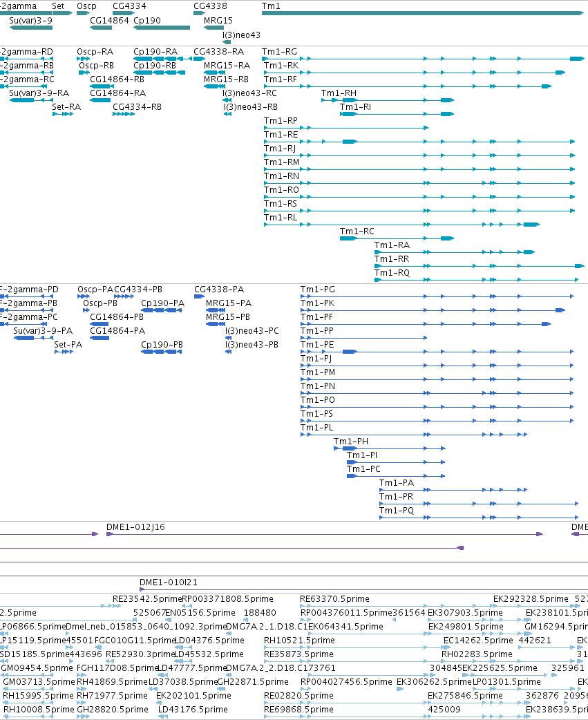Select the Su(var)3-9 gene label
588x720 pixels.
click(31, 20)
